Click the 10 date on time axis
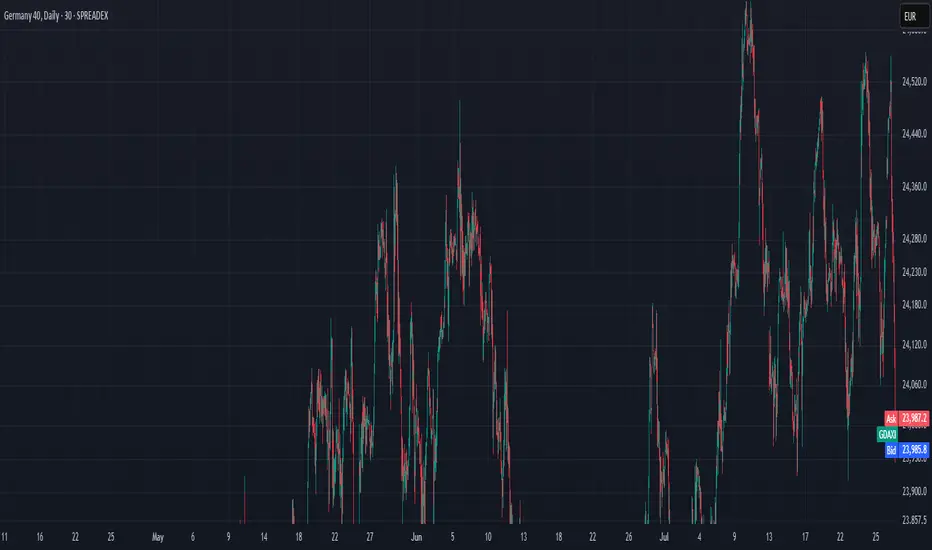This screenshot has width=932, height=550. [488, 537]
